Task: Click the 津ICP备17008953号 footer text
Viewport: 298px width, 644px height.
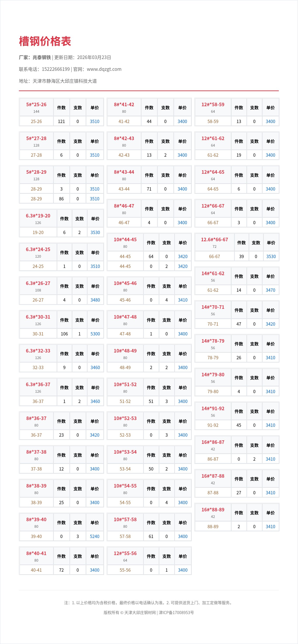Action: click(x=176, y=613)
